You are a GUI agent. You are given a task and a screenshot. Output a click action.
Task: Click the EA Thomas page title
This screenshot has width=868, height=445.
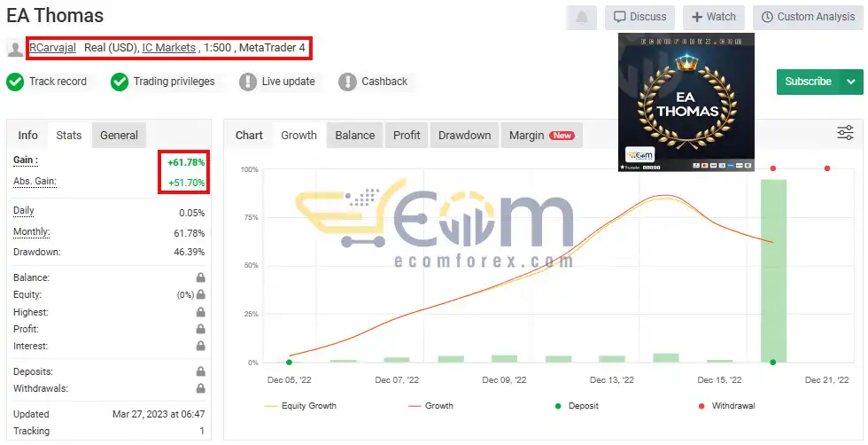[55, 16]
